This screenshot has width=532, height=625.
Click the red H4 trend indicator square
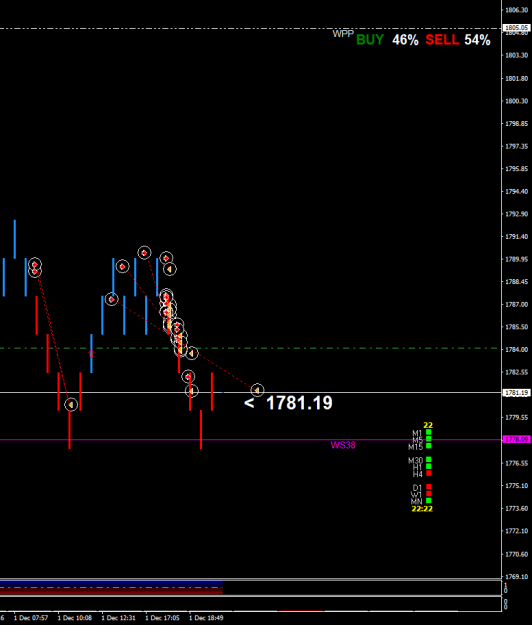[x=429, y=474]
